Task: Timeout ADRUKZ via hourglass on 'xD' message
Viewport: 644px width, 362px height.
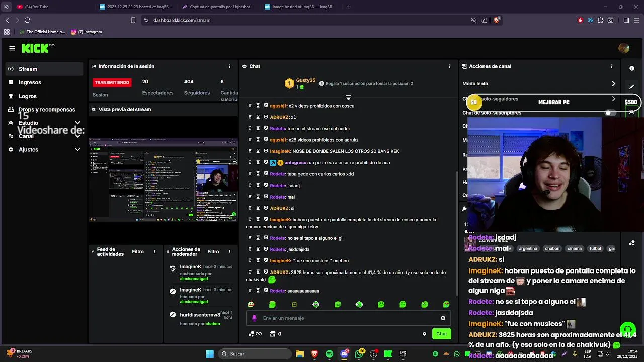Action: 258,117
